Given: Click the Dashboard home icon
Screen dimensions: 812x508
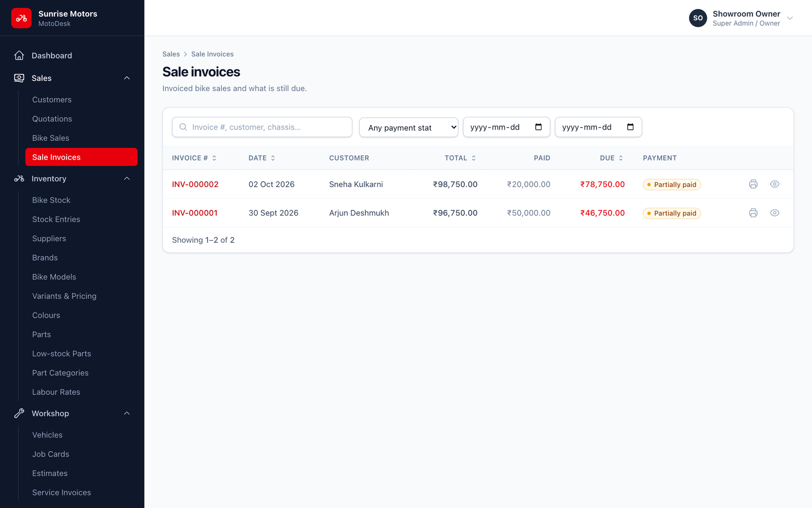Looking at the screenshot, I should click(19, 55).
